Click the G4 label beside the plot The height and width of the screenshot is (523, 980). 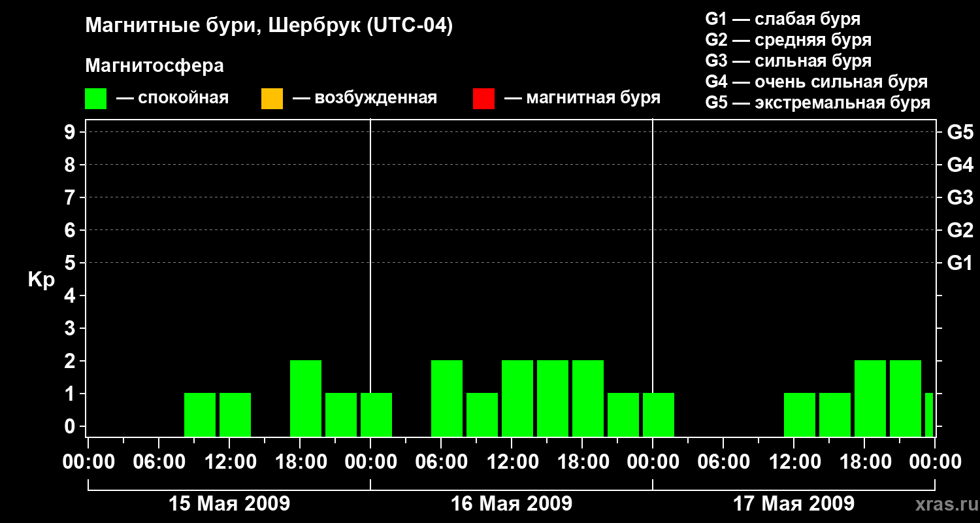tap(960, 165)
